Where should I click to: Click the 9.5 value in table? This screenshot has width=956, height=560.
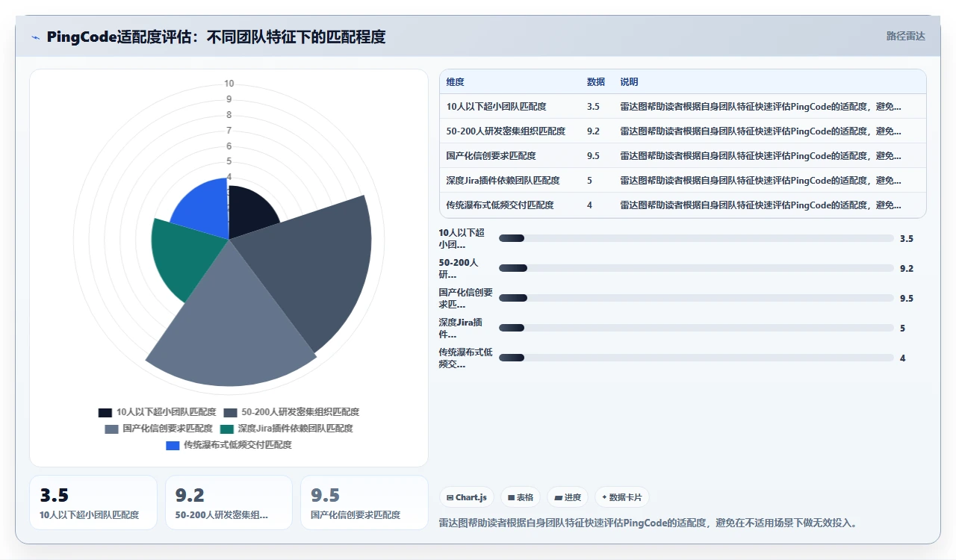pos(593,155)
